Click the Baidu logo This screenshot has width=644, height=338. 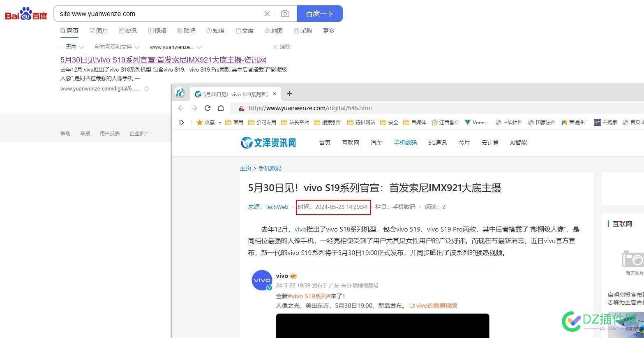pyautogui.click(x=26, y=14)
